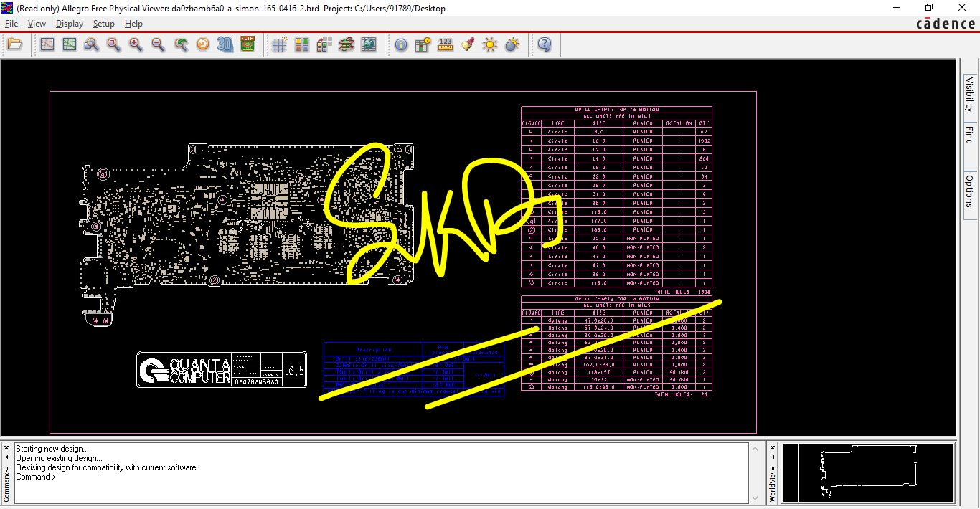Click "Opening existing design..." log line

coord(59,458)
